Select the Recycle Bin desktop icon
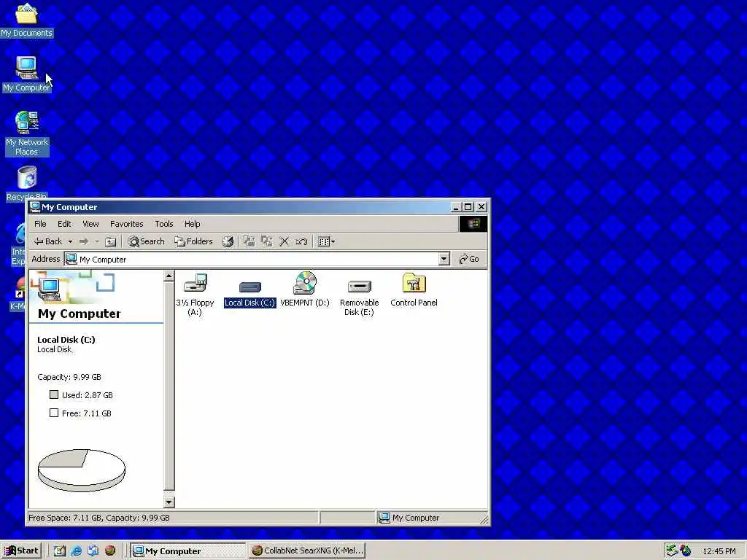 [x=27, y=183]
